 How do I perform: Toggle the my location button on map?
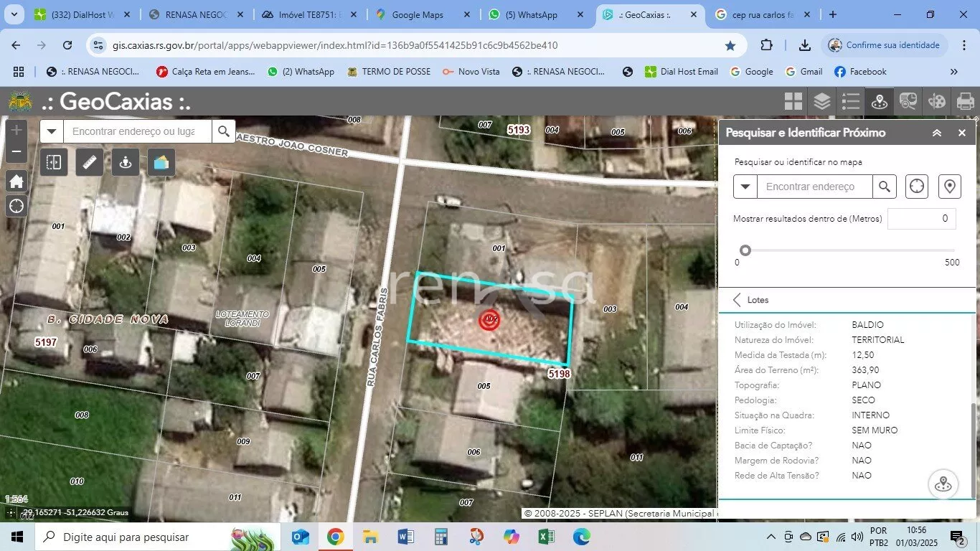pyautogui.click(x=17, y=207)
